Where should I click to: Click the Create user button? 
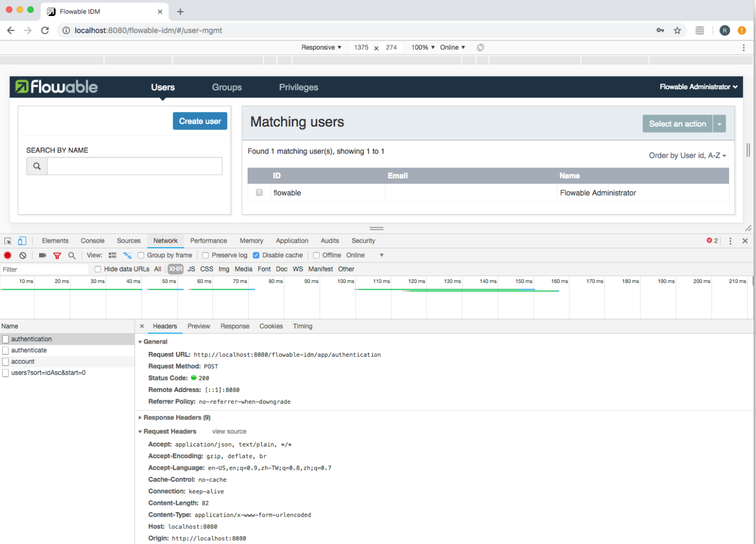click(200, 121)
